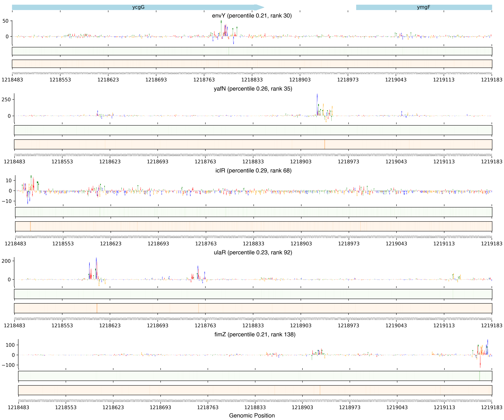
Task: Click the red negative spike in fimZ track
Action: point(480,362)
